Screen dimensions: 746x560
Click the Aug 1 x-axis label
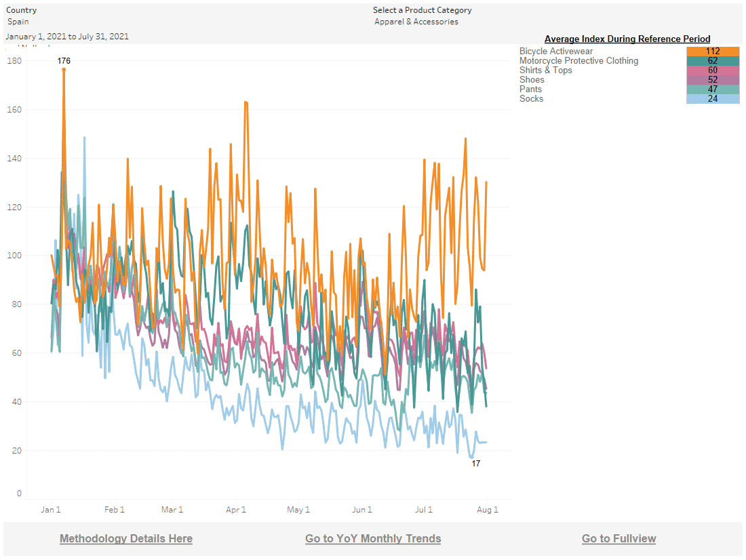tap(488, 510)
